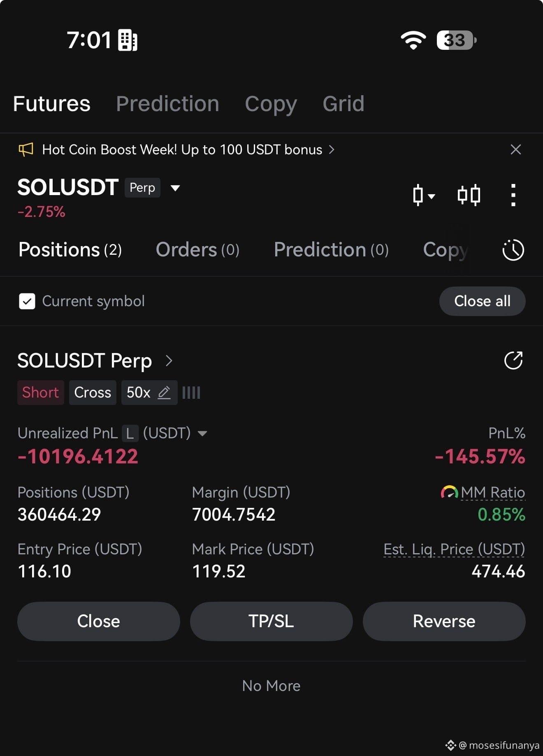Switch to the Prediction top tab
This screenshot has width=543, height=756.
point(167,104)
